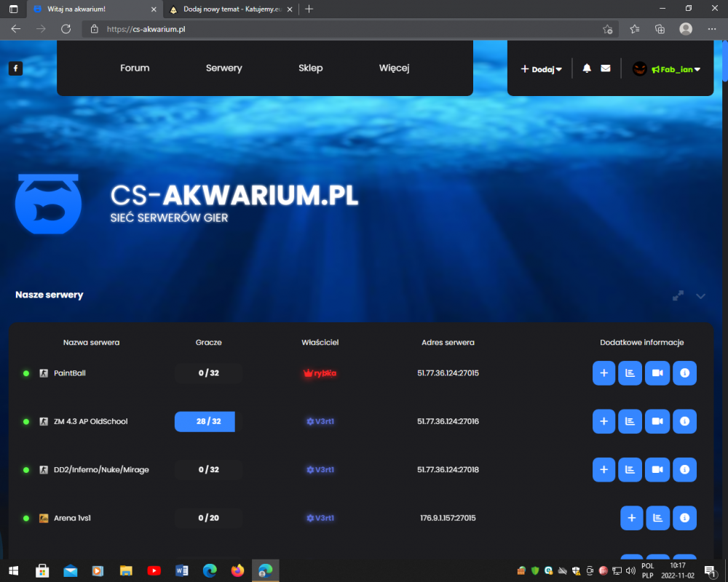The width and height of the screenshot is (728, 582).
Task: Click plus icon for Arena 1vs1 server
Action: [631, 518]
